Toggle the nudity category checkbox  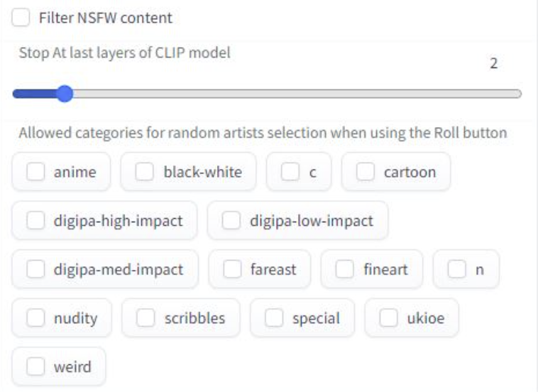point(35,318)
